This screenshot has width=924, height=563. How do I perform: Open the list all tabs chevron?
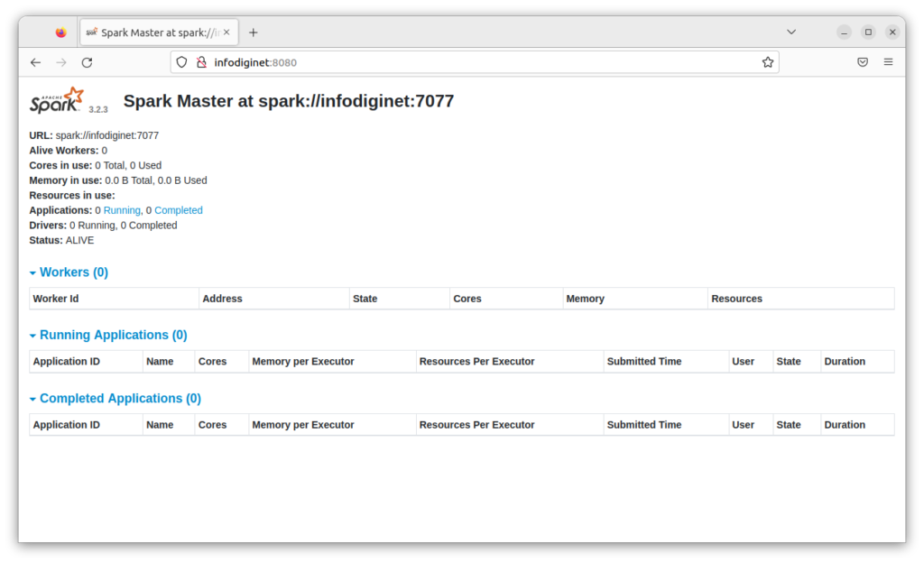791,32
